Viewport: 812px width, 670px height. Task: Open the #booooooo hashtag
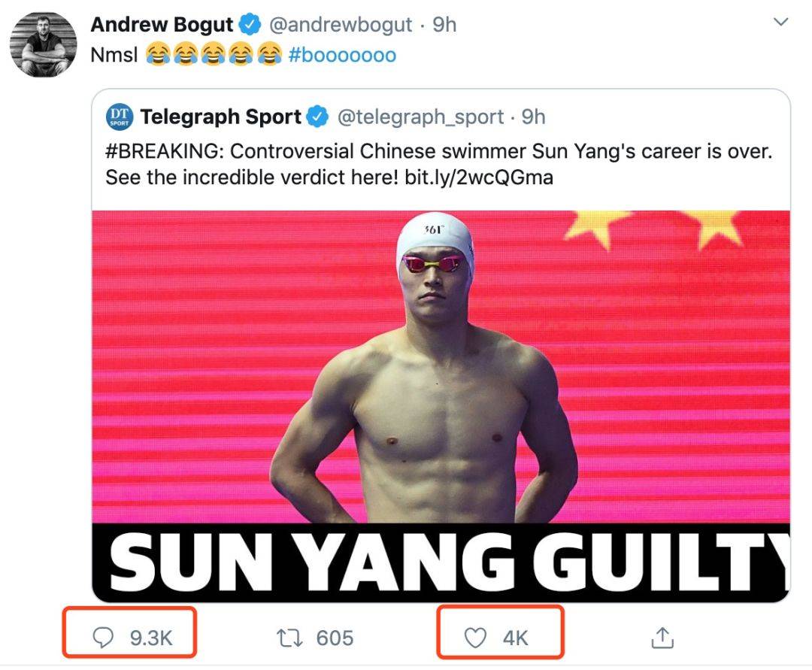342,55
